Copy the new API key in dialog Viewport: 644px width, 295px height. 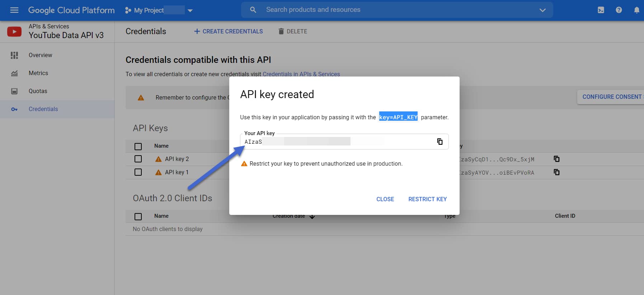440,142
